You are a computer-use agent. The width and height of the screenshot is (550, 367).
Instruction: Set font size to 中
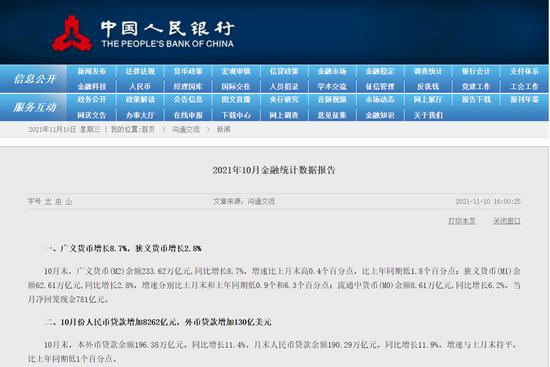pyautogui.click(x=59, y=201)
